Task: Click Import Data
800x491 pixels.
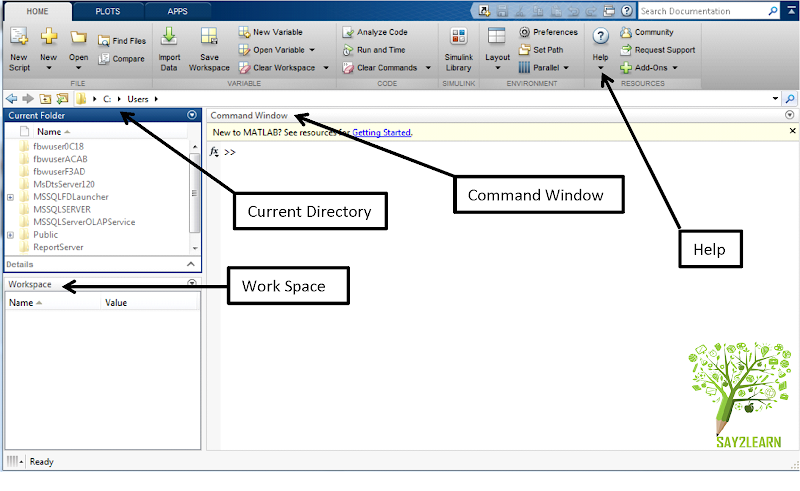Action: tap(169, 49)
